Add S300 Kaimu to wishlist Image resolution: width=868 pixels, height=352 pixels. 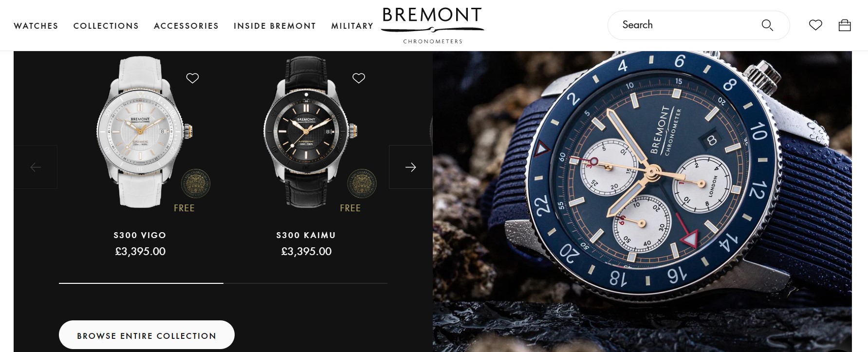point(359,78)
